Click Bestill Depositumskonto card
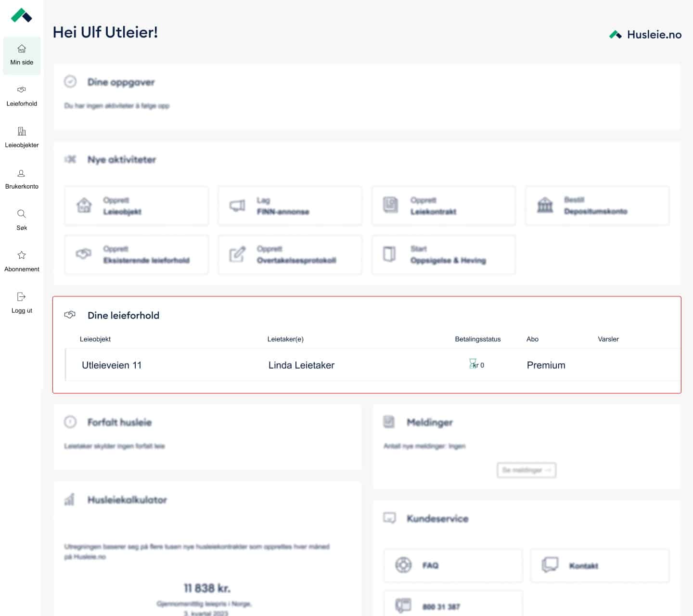 click(x=597, y=206)
